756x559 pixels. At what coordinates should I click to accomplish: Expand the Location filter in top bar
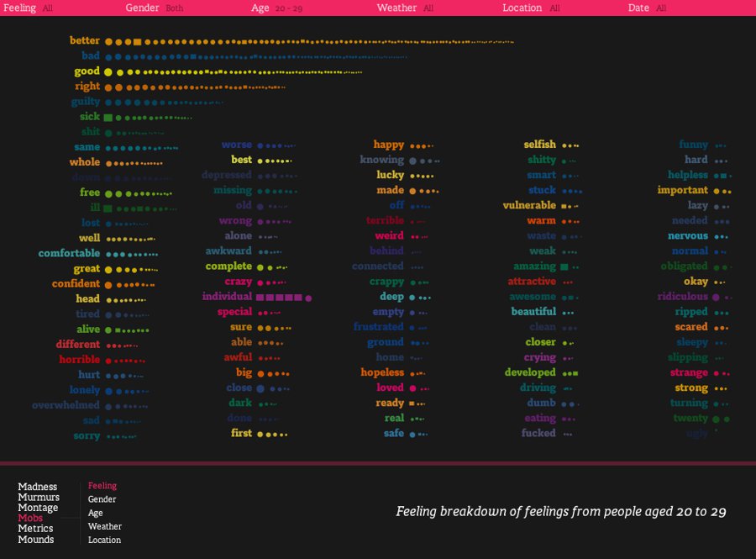click(522, 8)
